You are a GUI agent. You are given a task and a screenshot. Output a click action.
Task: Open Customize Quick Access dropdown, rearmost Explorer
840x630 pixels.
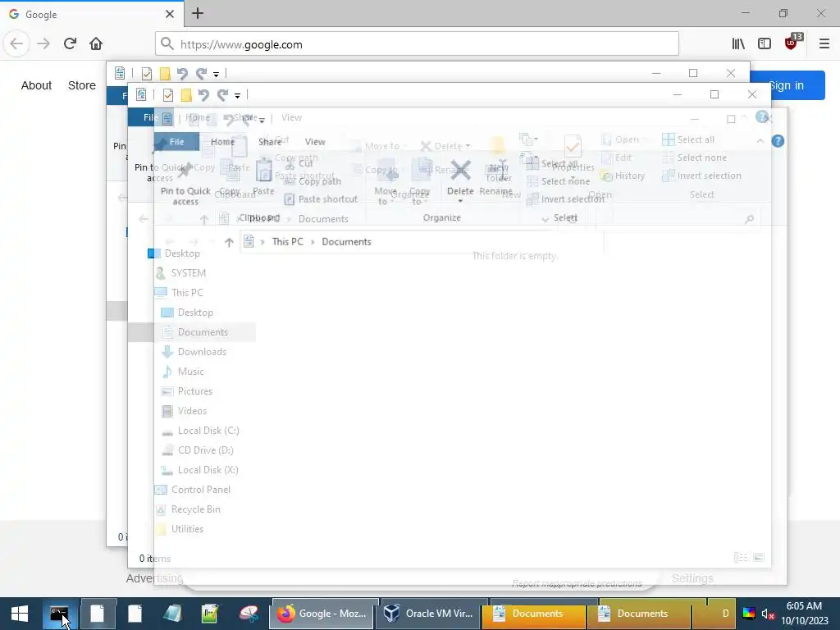[x=216, y=75]
